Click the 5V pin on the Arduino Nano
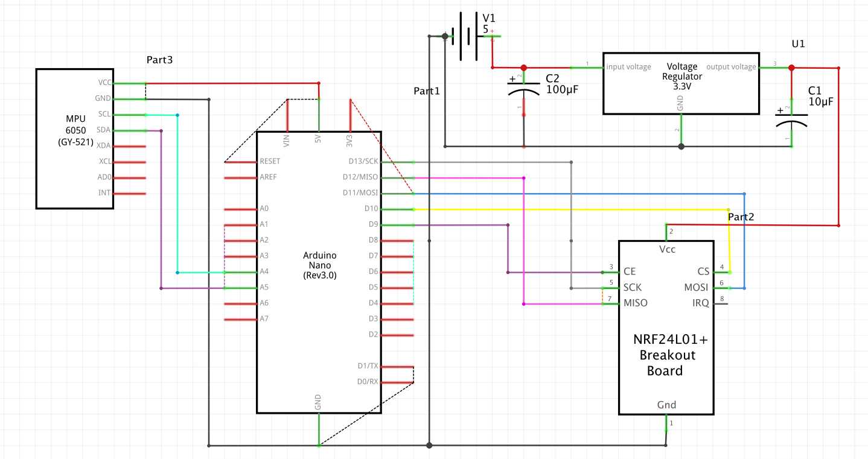This screenshot has height=459, width=868. tap(319, 115)
